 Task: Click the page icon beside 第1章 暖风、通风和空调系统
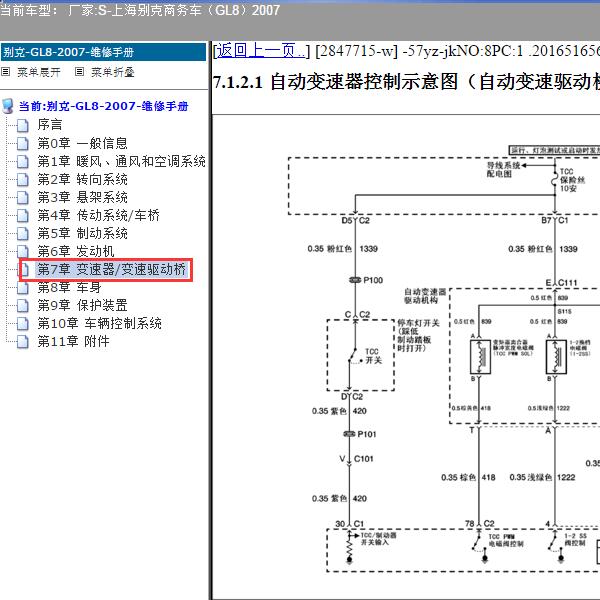coord(23,161)
